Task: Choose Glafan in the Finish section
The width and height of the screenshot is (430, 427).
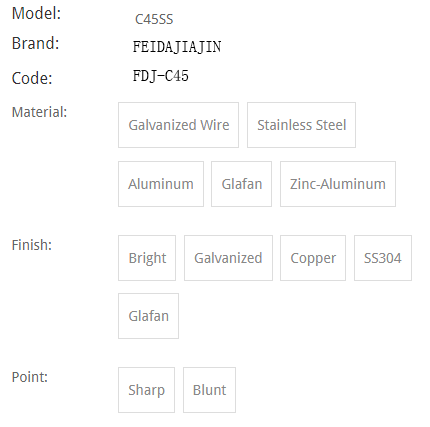Action: (x=148, y=316)
